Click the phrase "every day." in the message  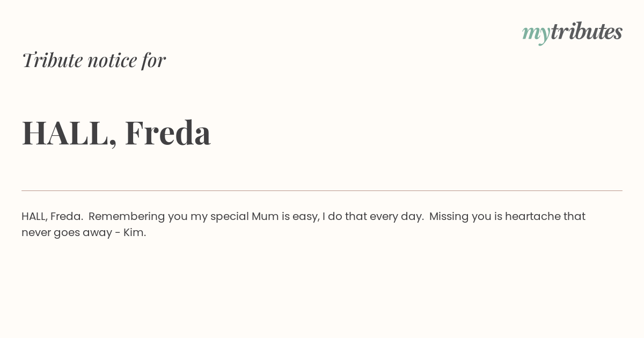pos(397,216)
